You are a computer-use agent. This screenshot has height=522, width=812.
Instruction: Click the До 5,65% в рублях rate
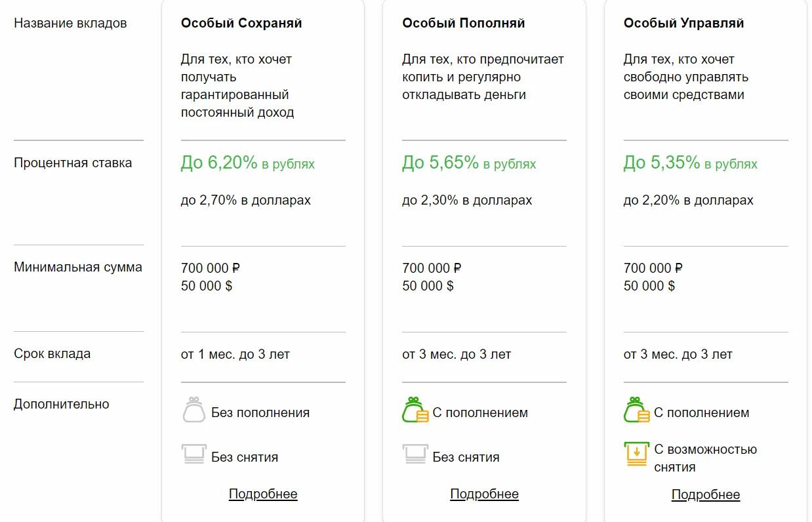(469, 163)
